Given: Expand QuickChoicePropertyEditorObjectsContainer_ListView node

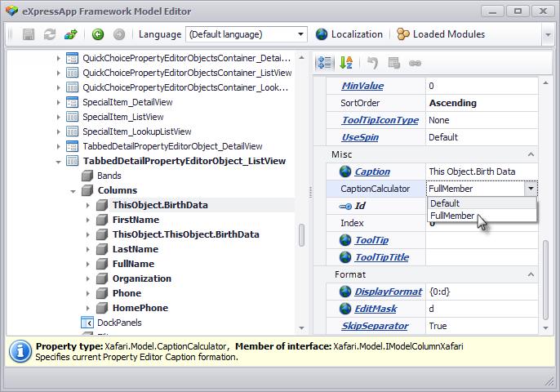Looking at the screenshot, I should [x=58, y=73].
